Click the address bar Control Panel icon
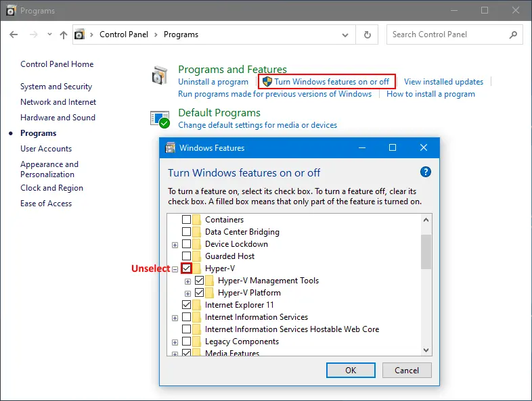The image size is (532, 401). point(79,34)
